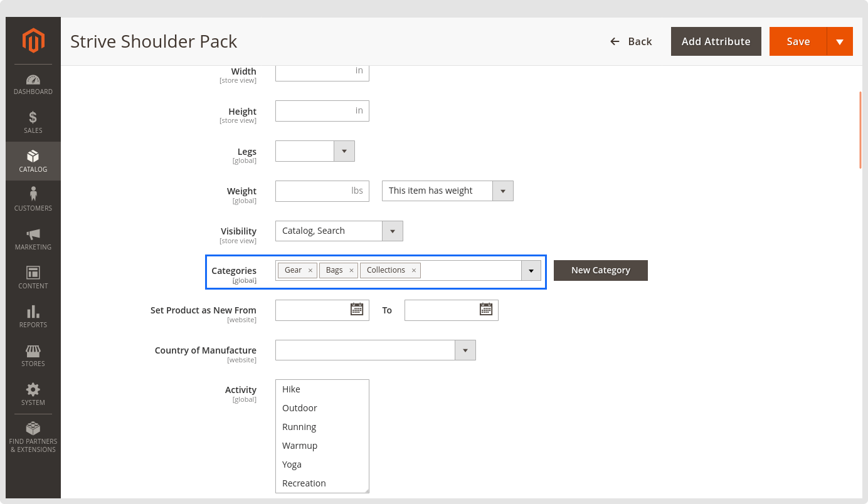
Task: Expand the Visibility dropdown
Action: pos(392,231)
